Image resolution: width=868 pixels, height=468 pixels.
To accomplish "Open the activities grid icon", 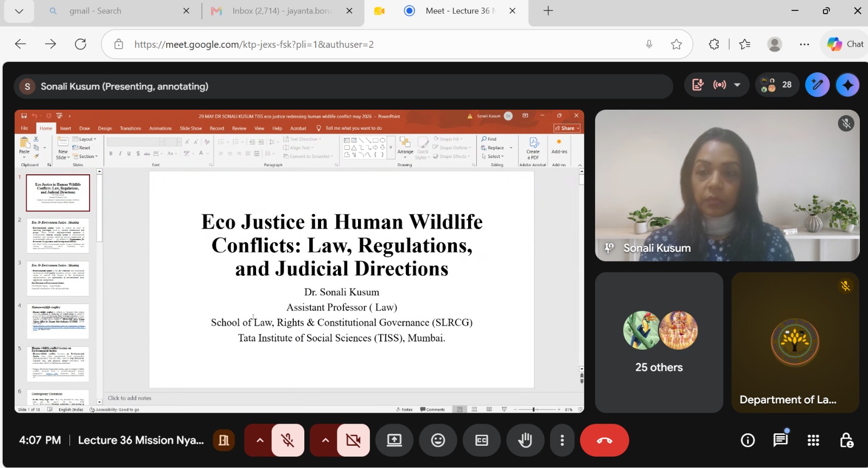I will point(813,440).
